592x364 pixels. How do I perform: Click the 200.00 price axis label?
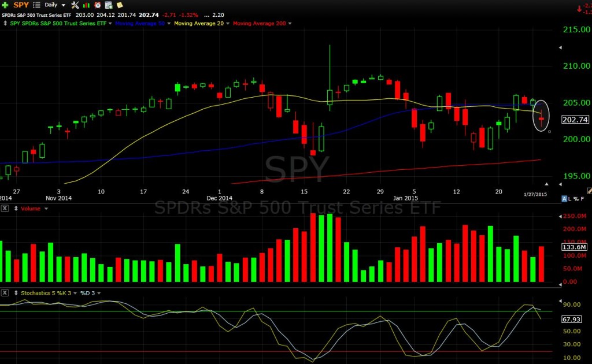576,139
